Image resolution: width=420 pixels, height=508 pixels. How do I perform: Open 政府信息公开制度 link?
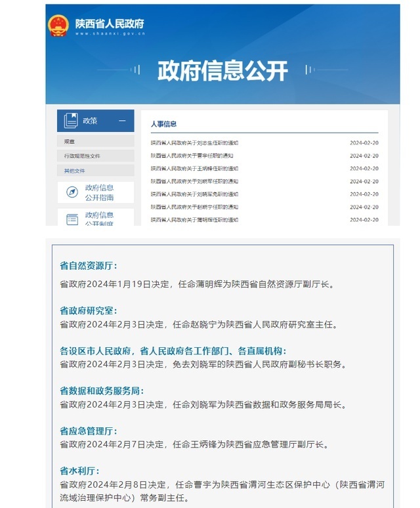tap(99, 219)
